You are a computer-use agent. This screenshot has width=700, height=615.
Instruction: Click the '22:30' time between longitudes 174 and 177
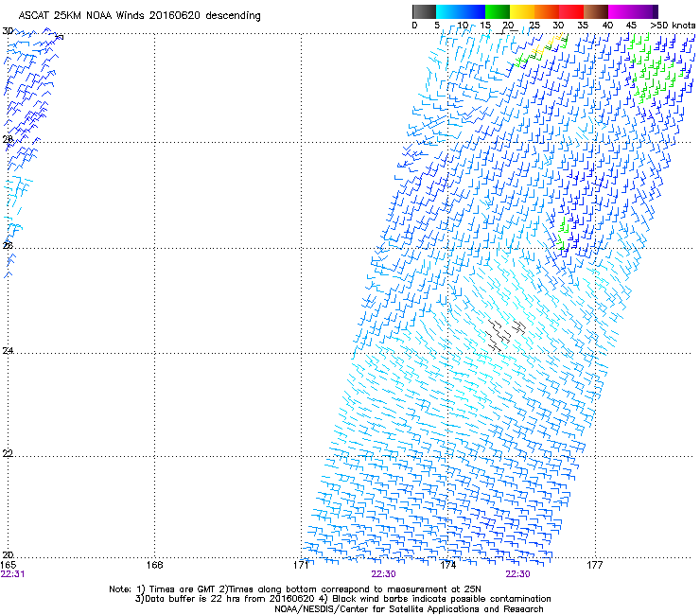517,574
